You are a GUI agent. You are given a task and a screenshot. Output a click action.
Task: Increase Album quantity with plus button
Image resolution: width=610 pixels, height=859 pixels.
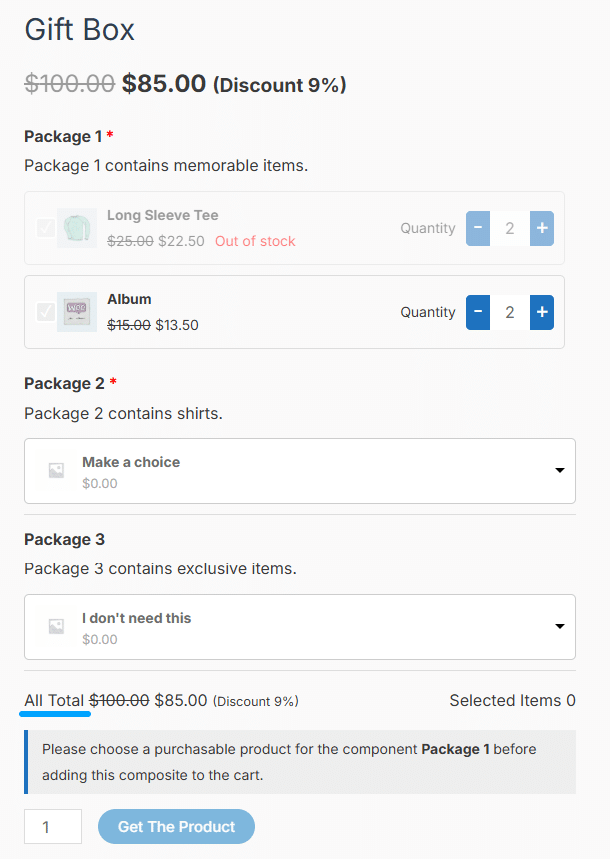(541, 312)
